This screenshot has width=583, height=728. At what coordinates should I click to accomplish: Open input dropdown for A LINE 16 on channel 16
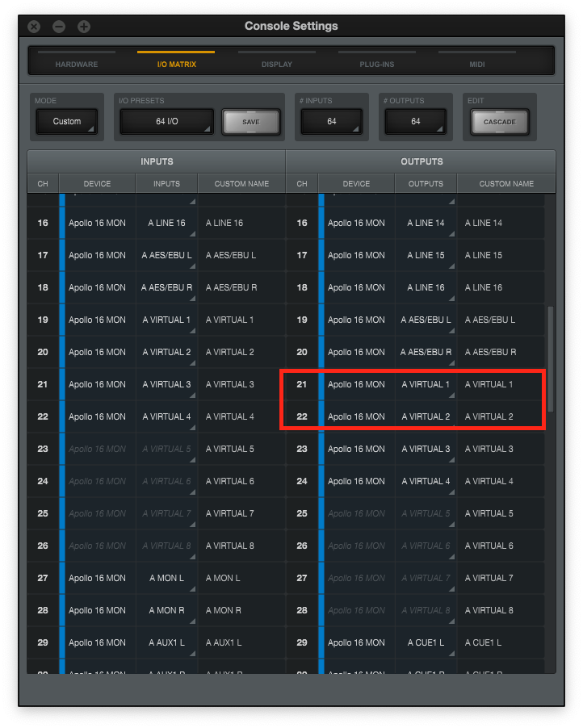[x=167, y=223]
